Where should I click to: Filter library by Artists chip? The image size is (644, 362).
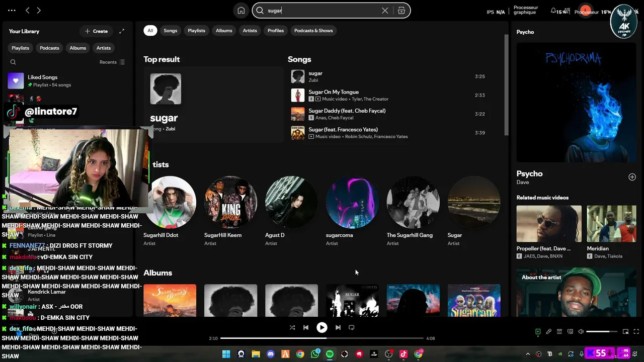104,48
